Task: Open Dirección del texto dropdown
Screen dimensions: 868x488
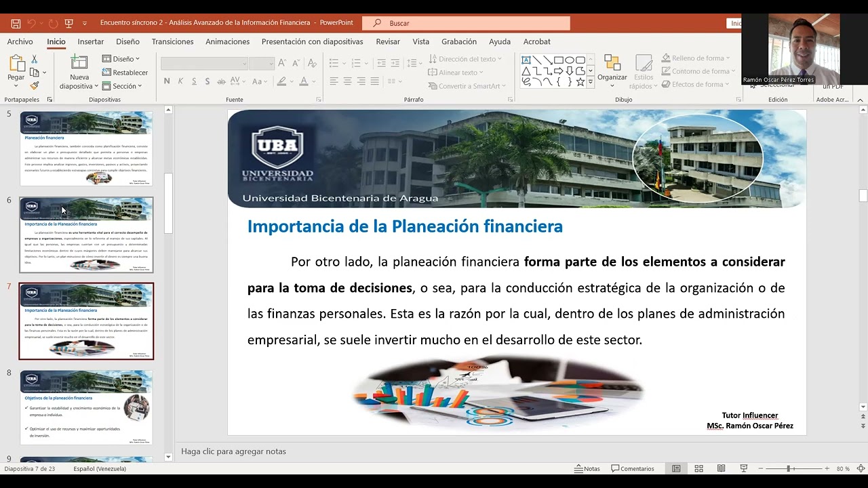Action: [x=465, y=59]
